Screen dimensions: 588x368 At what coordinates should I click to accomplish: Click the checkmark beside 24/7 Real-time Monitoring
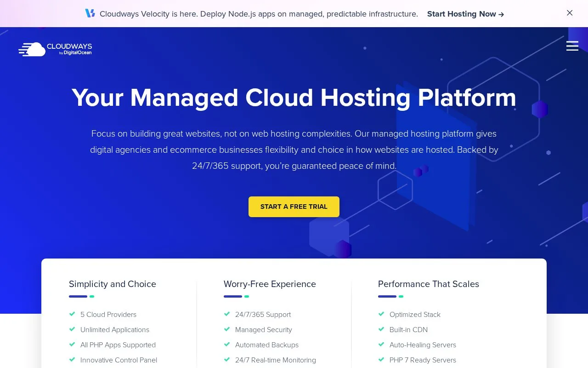[x=227, y=360]
